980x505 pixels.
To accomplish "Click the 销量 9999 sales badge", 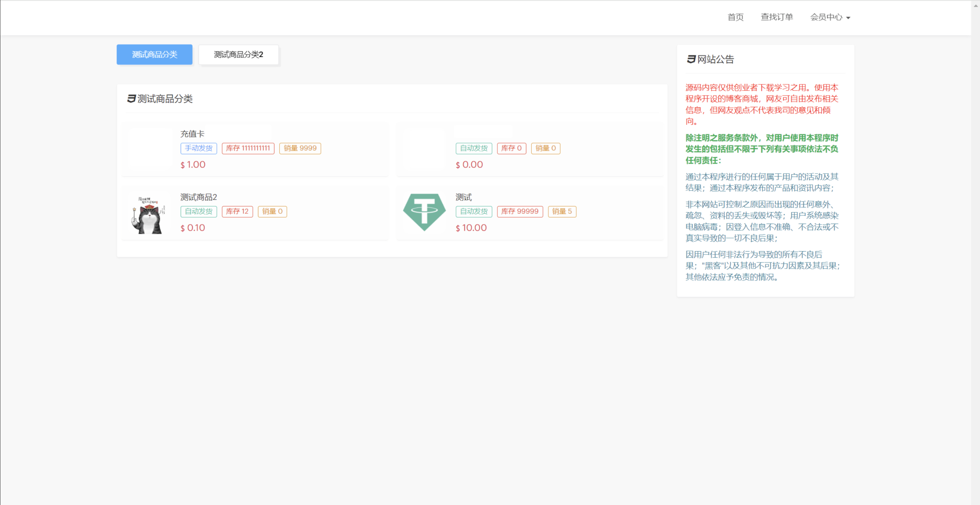I will click(x=300, y=148).
